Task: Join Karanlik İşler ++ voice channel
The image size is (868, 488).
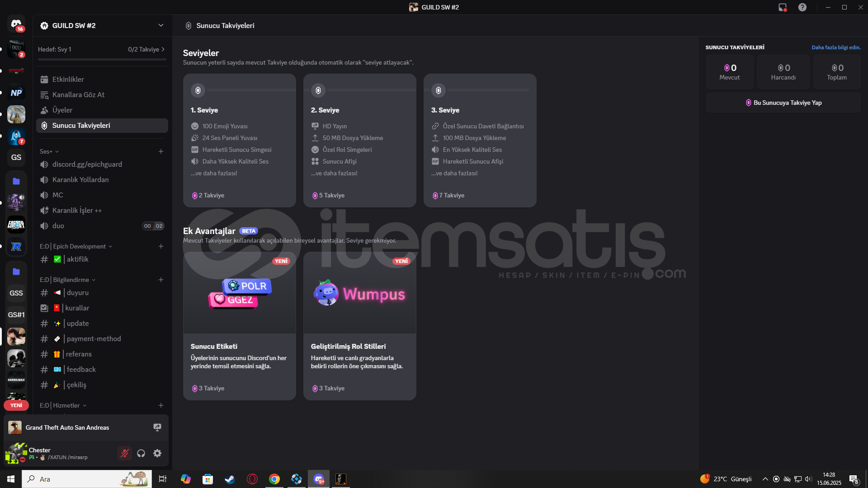Action: [102, 210]
